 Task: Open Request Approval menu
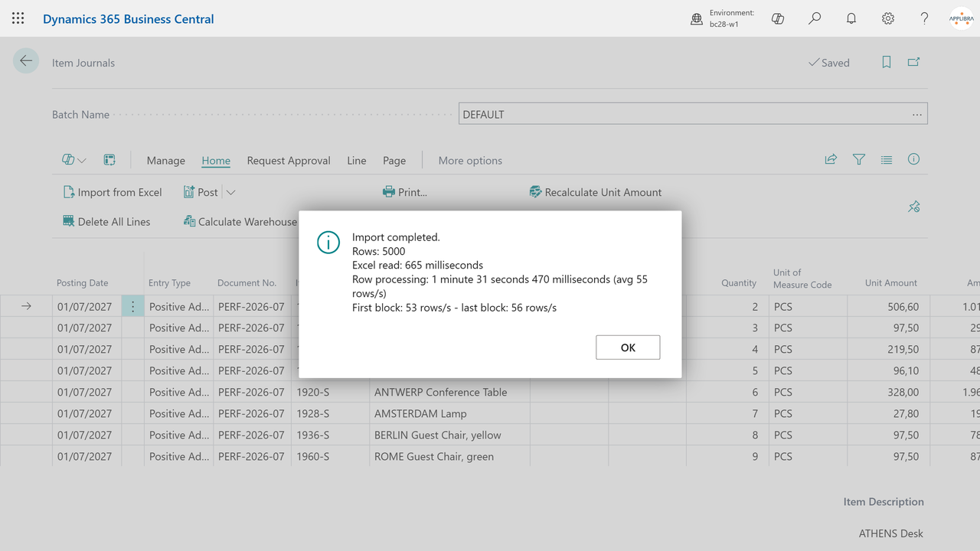click(x=289, y=161)
